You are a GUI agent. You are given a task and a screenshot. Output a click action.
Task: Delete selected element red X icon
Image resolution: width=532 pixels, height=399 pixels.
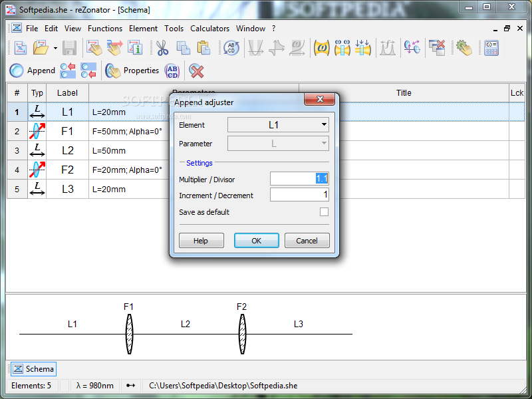click(196, 70)
